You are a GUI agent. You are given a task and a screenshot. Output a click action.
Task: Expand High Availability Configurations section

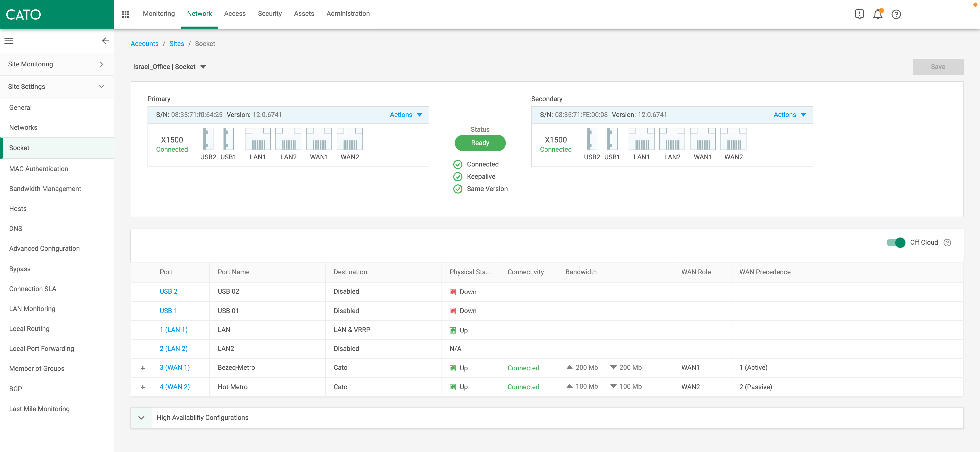(141, 418)
